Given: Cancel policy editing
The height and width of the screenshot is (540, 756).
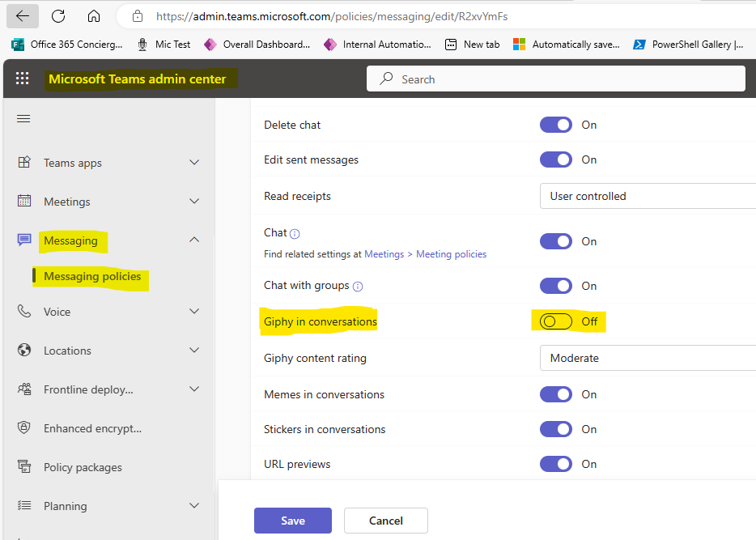Looking at the screenshot, I should click(386, 521).
